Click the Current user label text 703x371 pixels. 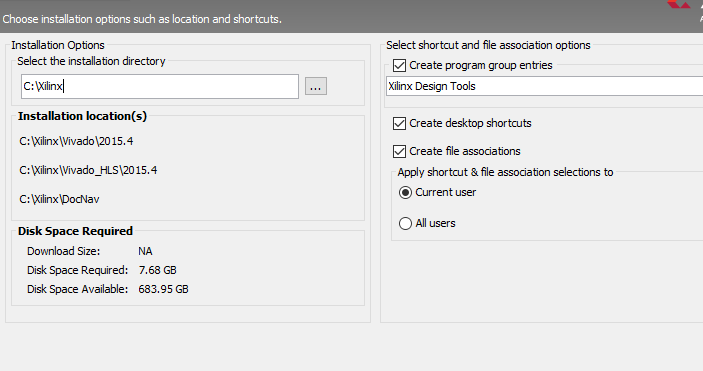(x=446, y=192)
